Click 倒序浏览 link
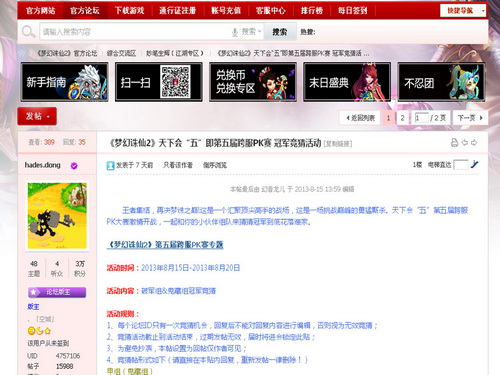Image resolution: width=500 pixels, height=375 pixels. (215, 165)
